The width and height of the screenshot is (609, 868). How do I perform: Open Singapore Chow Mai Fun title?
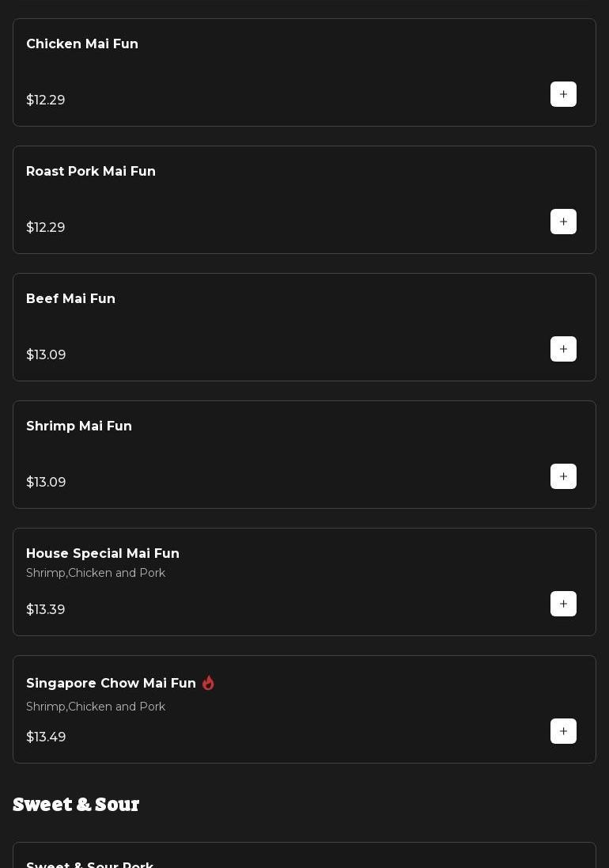click(x=111, y=684)
